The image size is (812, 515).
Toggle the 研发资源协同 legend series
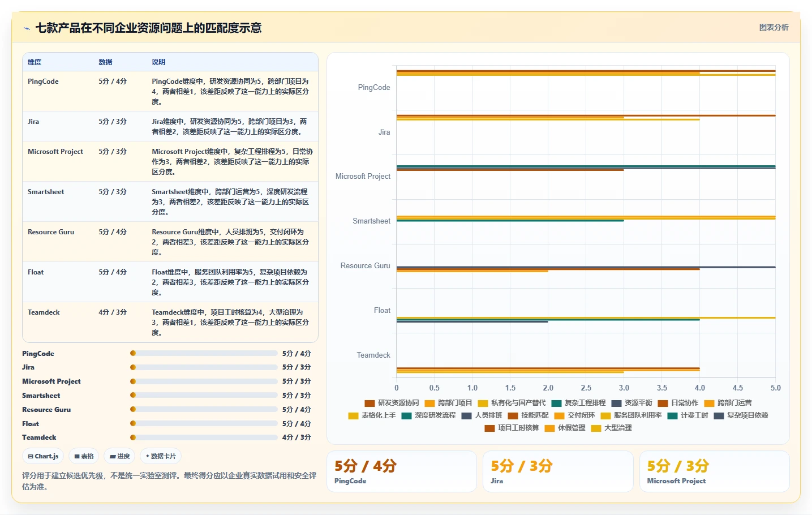[x=392, y=403]
